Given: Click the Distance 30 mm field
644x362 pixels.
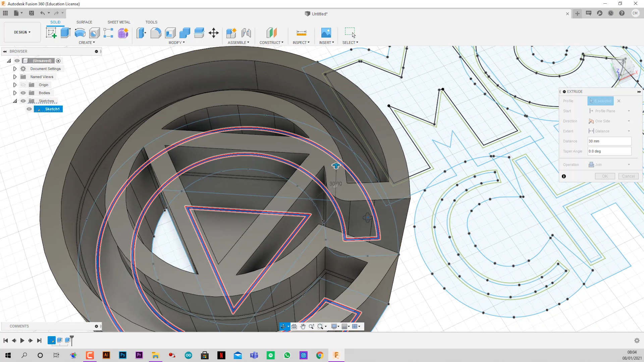Looking at the screenshot, I should point(609,141).
